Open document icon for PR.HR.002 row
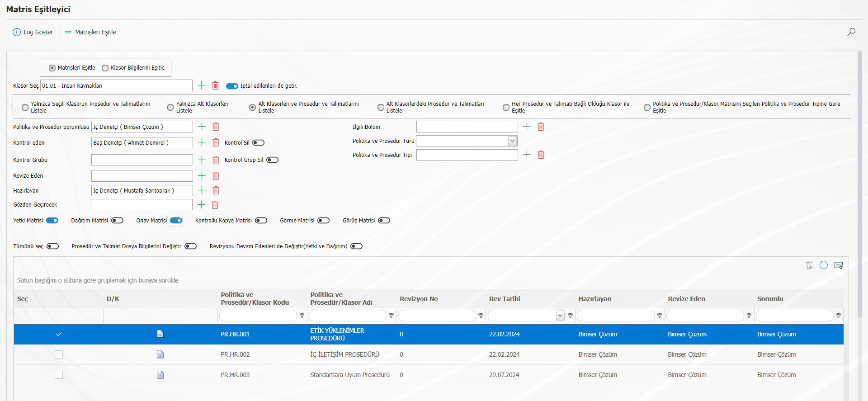 tap(160, 354)
